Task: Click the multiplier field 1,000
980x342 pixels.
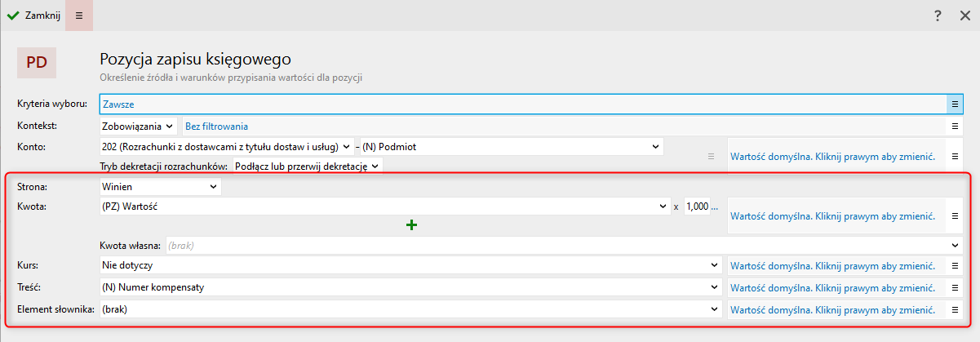Action: tap(696, 207)
